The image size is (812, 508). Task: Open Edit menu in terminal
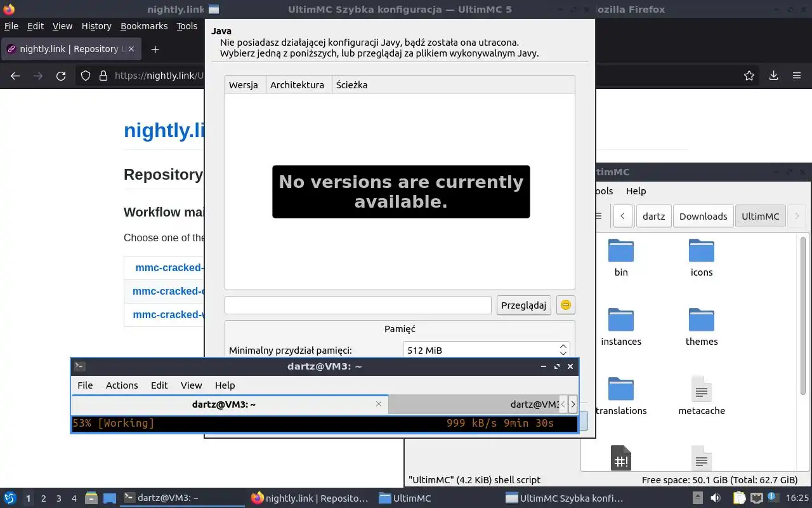pos(159,385)
